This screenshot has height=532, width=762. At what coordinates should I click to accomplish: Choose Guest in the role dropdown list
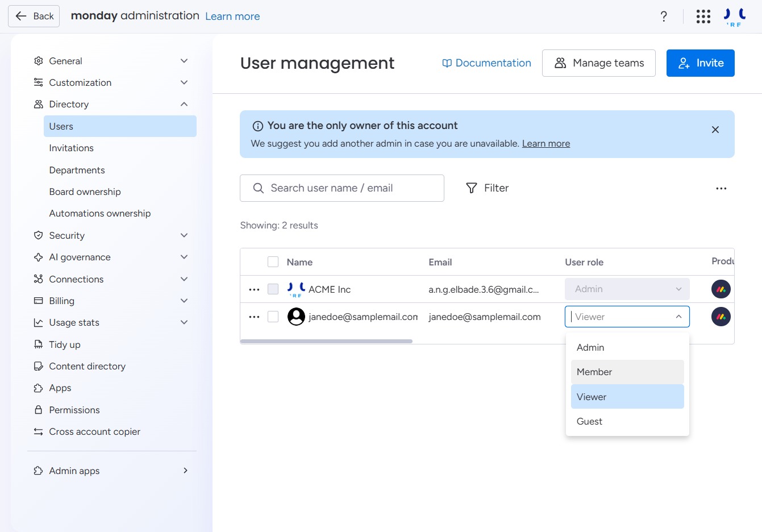627,421
